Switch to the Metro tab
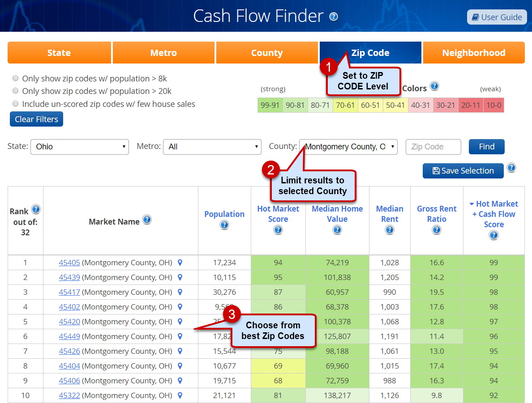532x403 pixels. click(x=163, y=52)
